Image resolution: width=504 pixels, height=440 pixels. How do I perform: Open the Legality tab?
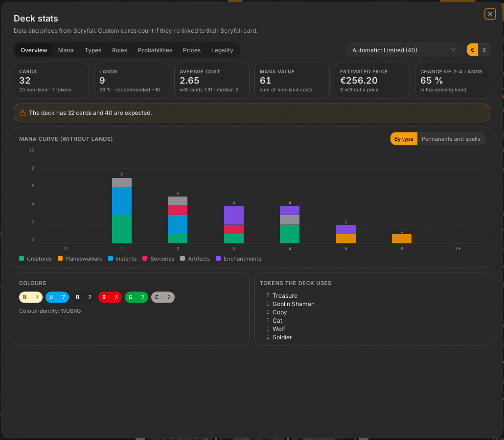point(222,50)
